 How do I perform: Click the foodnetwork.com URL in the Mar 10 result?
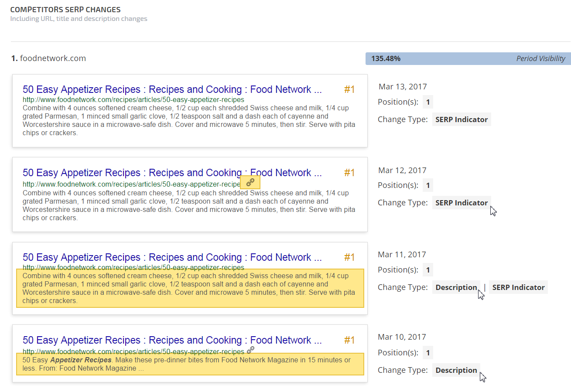[x=133, y=351]
